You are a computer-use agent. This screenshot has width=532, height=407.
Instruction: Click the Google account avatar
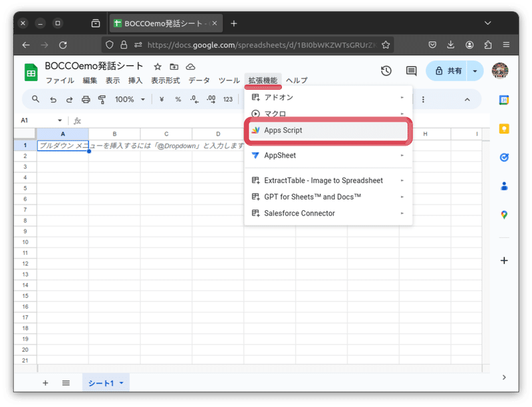500,70
